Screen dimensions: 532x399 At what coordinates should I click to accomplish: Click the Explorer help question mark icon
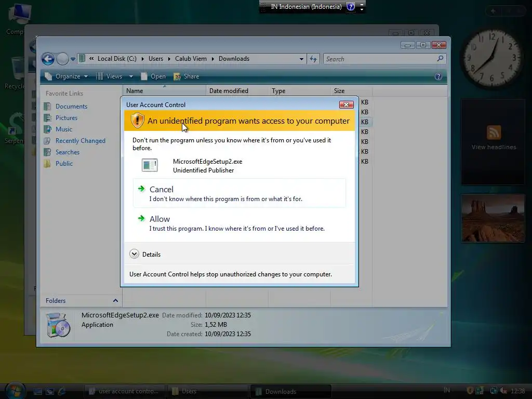(438, 76)
